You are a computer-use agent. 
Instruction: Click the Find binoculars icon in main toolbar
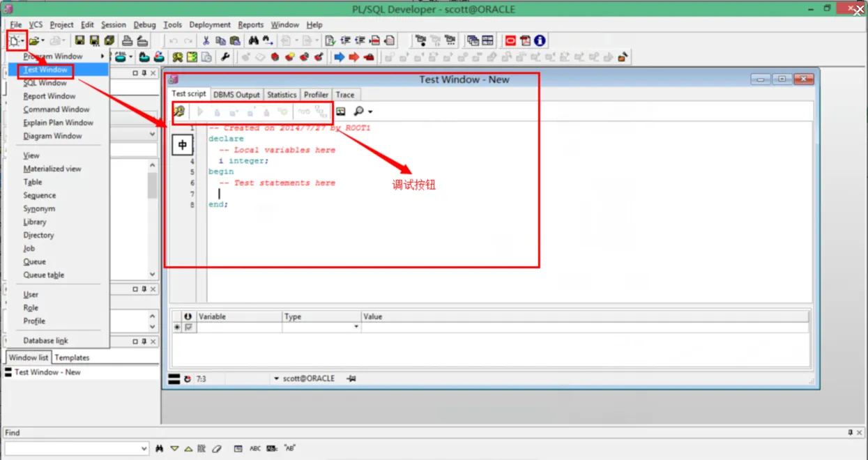tap(254, 40)
